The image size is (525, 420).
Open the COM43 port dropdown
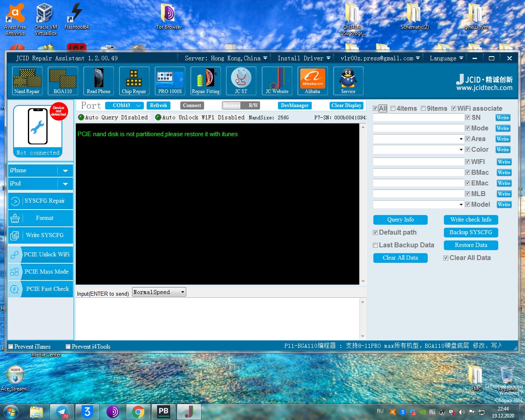pos(124,105)
